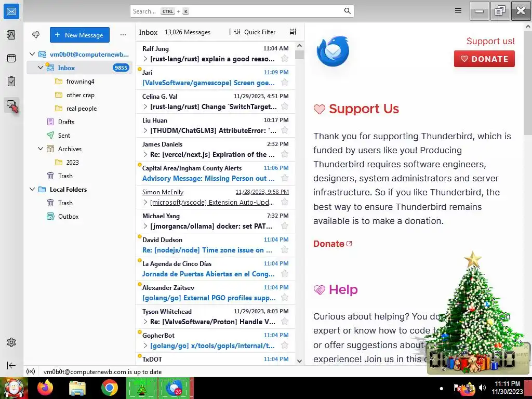Click start page scrollbar thumb

coord(528,83)
